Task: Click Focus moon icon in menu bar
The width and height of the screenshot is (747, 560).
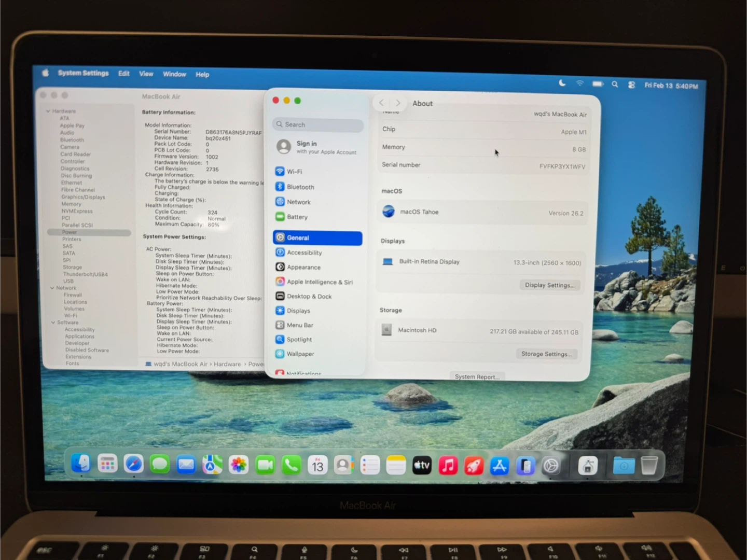Action: click(x=562, y=83)
